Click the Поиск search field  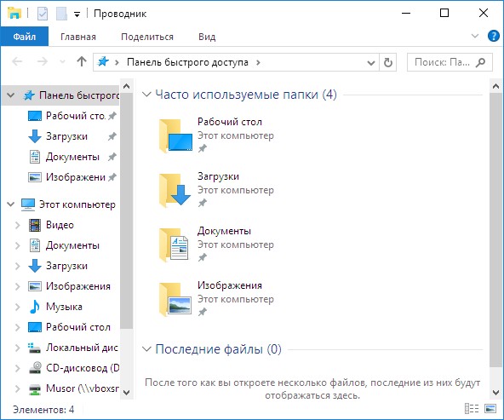[450, 62]
